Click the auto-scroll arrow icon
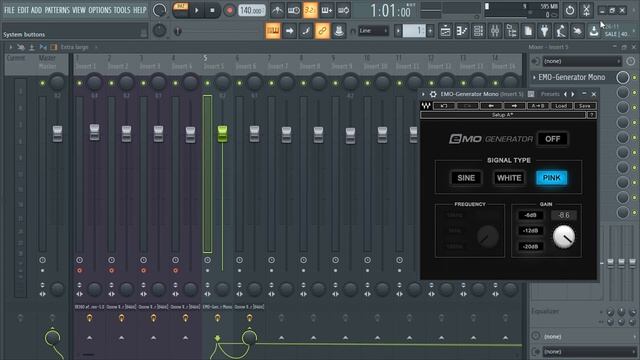640x360 pixels. pos(289,31)
